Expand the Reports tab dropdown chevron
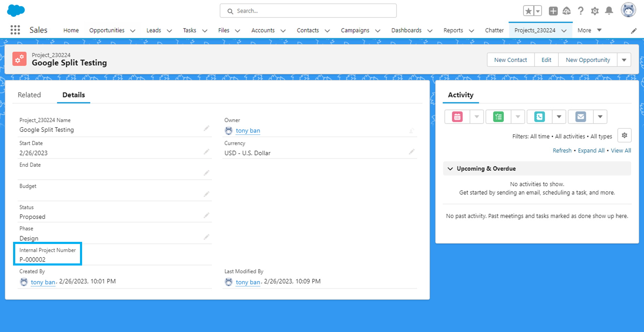The width and height of the screenshot is (644, 332). pos(471,31)
